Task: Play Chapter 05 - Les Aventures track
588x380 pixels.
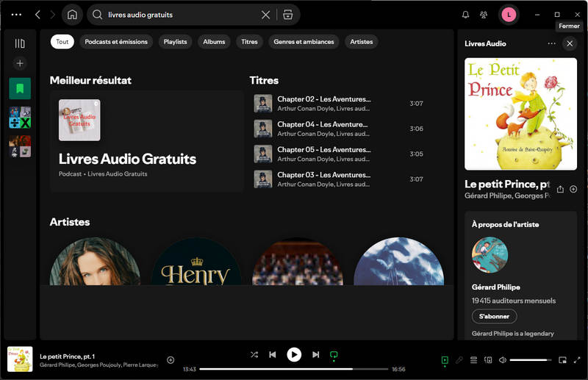Action: 340,154
